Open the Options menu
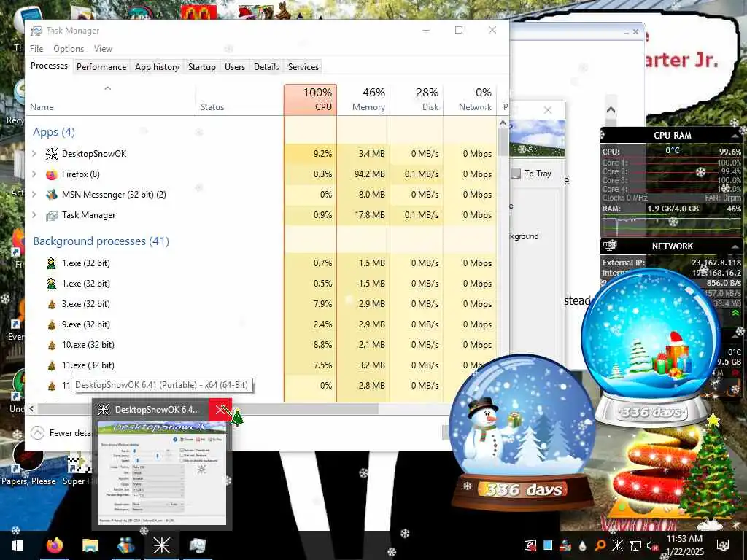This screenshot has height=560, width=747. click(x=69, y=49)
